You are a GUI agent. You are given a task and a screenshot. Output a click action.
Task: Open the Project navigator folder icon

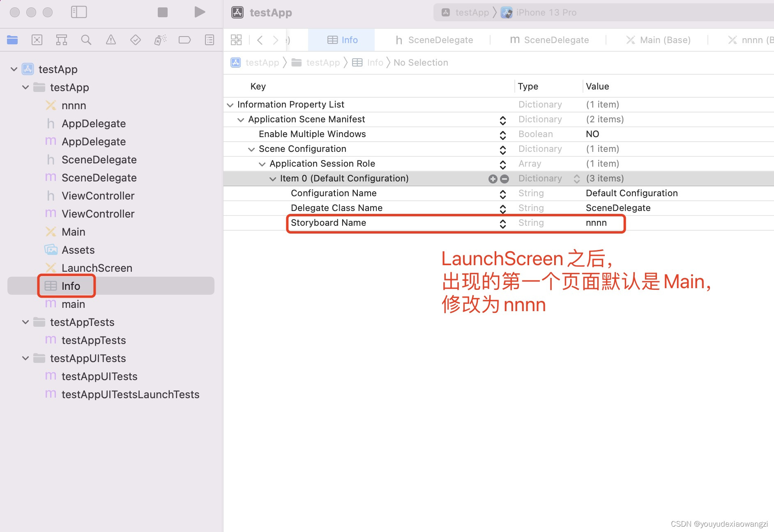[12, 40]
